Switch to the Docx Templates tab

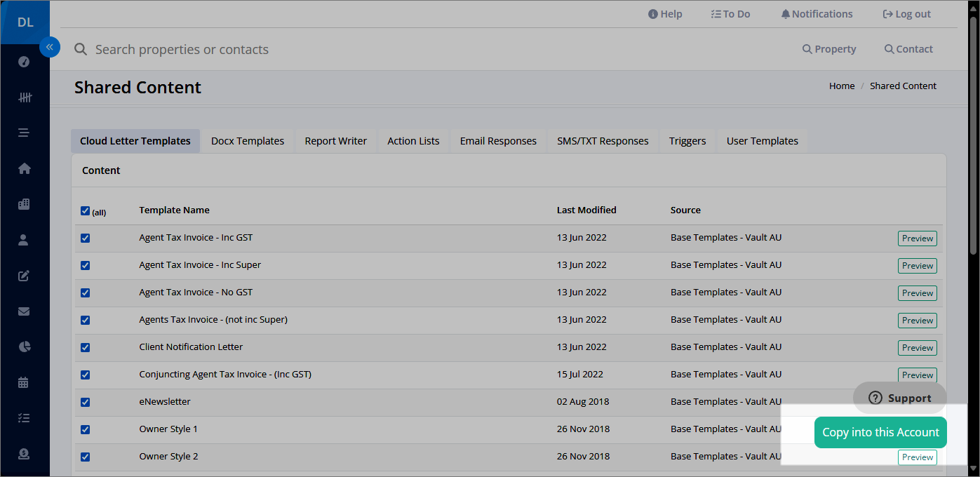click(248, 141)
